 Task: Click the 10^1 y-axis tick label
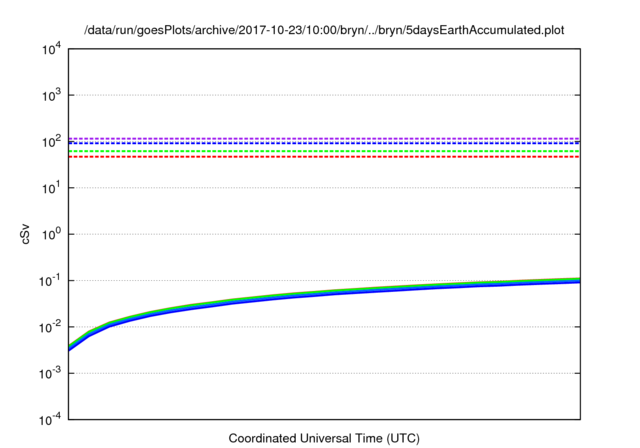point(51,188)
